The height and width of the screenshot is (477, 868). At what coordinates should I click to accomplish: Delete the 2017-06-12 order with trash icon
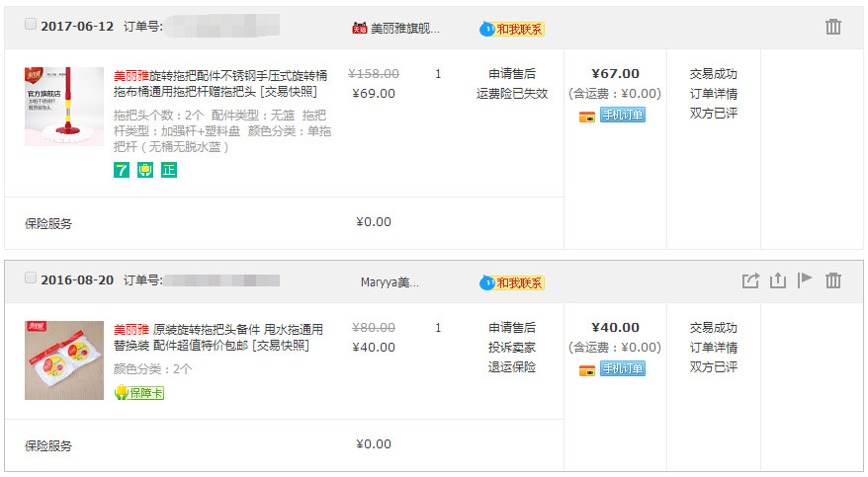[x=833, y=27]
